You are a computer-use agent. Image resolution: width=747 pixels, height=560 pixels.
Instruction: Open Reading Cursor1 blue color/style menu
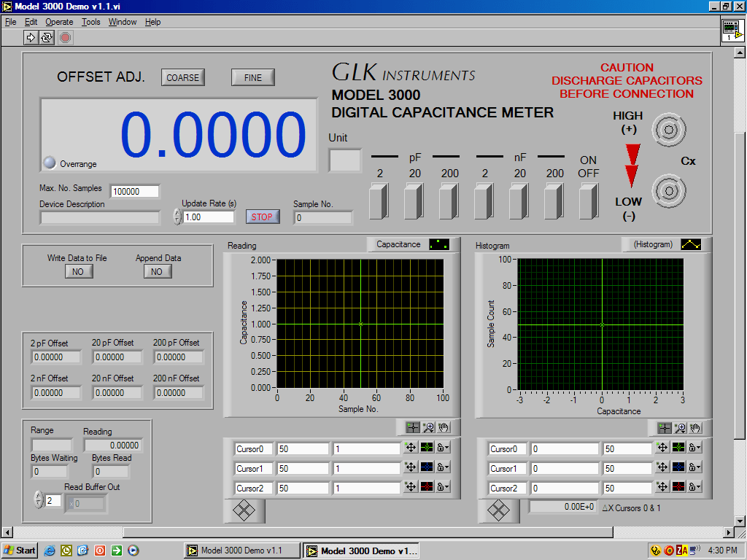coord(427,467)
